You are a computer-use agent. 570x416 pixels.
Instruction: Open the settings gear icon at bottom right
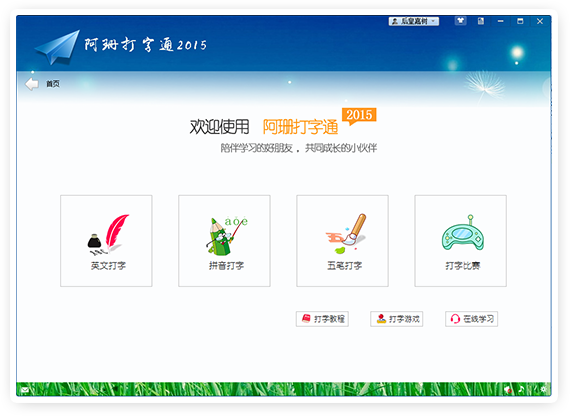pyautogui.click(x=543, y=389)
